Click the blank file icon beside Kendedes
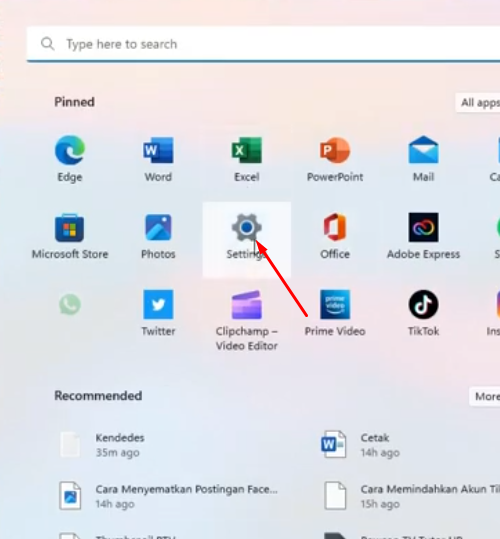 [x=70, y=444]
